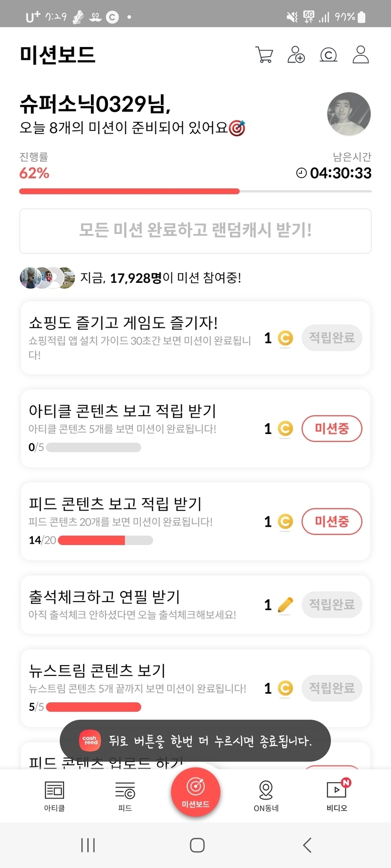Tap the center 미션보드 button
Image resolution: width=391 pixels, height=868 pixels.
[195, 792]
